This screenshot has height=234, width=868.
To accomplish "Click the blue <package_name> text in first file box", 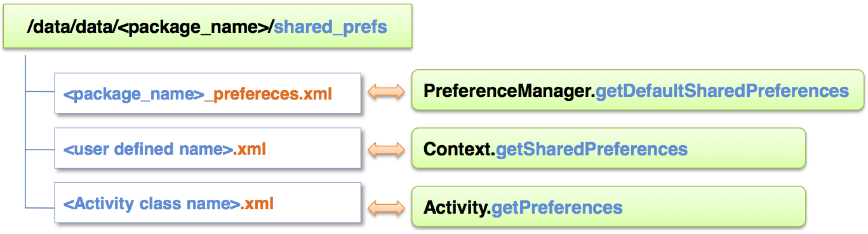I will point(133,94).
